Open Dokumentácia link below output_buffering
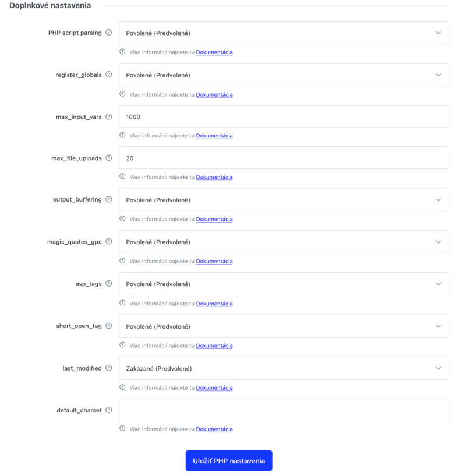This screenshot has width=456, height=476. tap(214, 219)
